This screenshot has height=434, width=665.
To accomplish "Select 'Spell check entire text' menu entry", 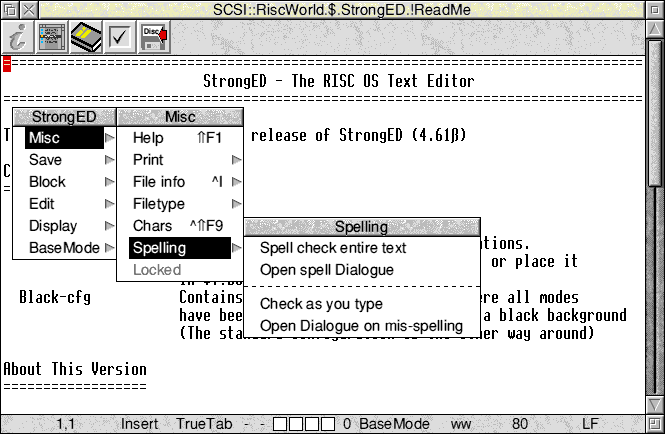I will (x=332, y=248).
